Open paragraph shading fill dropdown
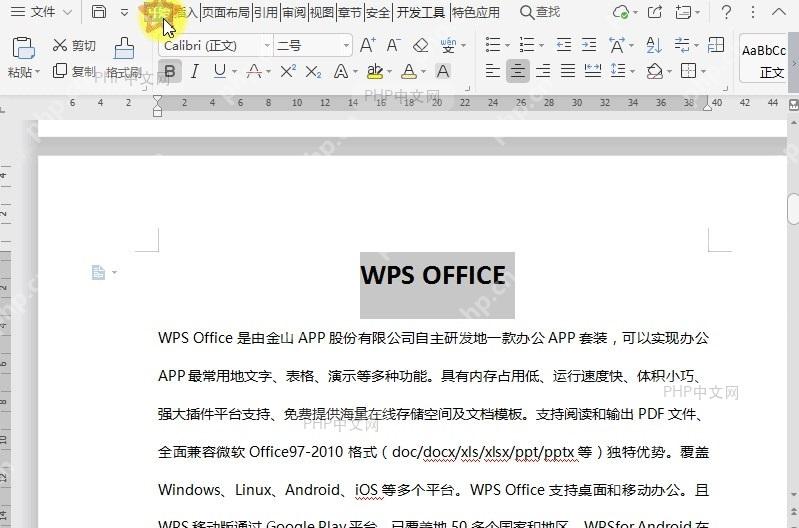This screenshot has height=528, width=799. click(669, 71)
